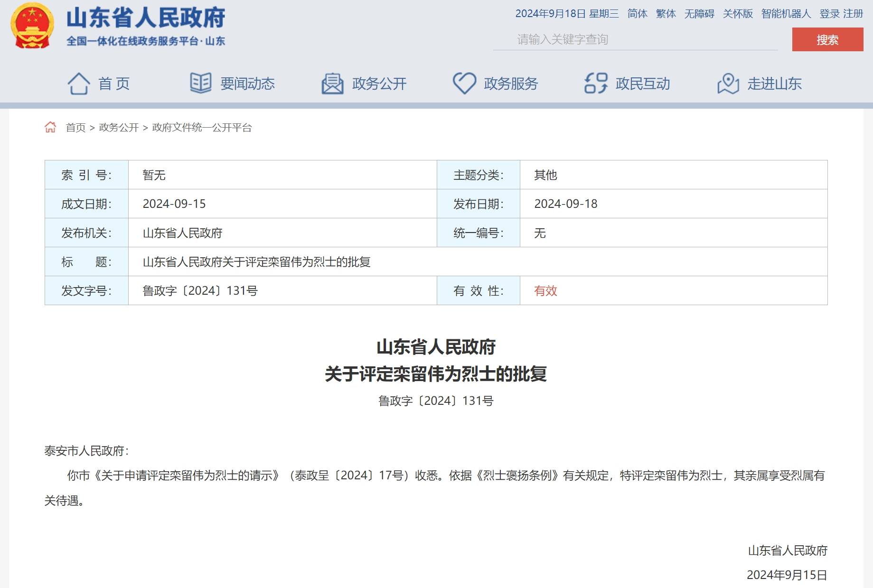
Task: Click the date text 2024年9月18日 星期三
Action: (567, 14)
